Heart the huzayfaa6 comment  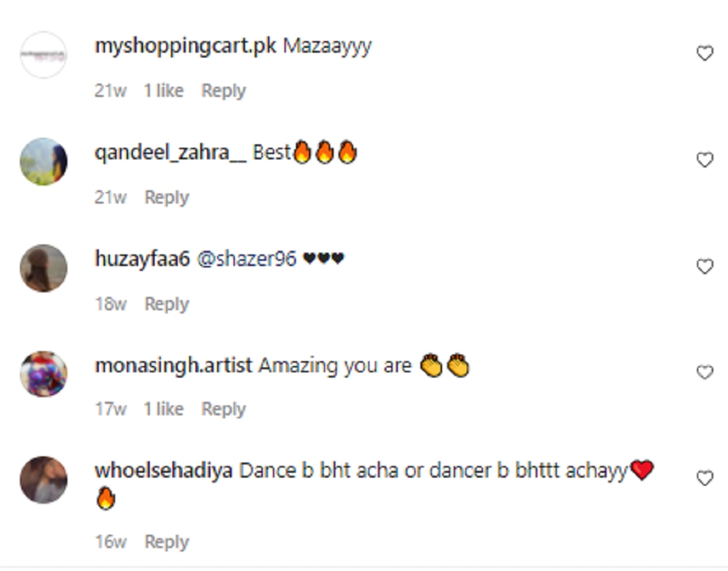(x=704, y=267)
